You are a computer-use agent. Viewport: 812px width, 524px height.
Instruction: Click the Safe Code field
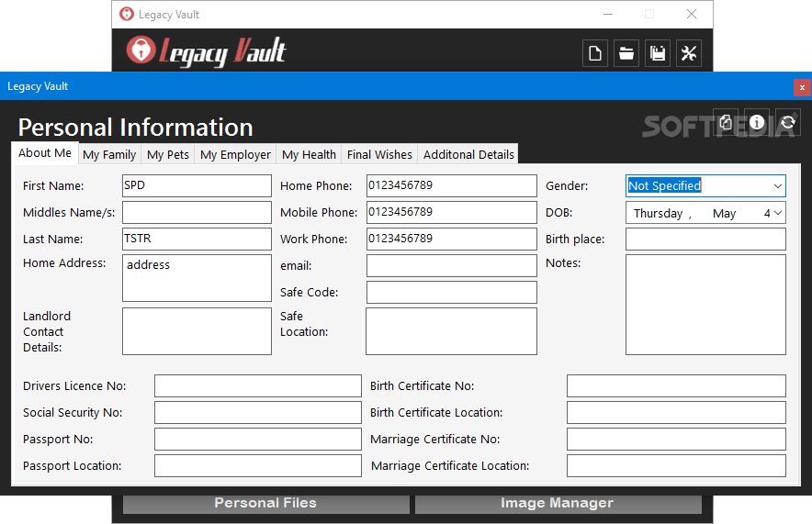[452, 292]
